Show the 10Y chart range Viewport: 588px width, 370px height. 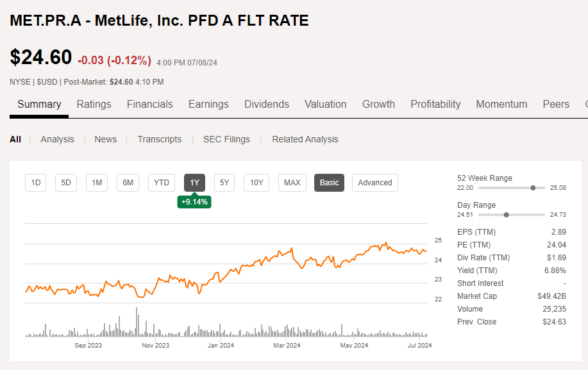[x=256, y=182]
